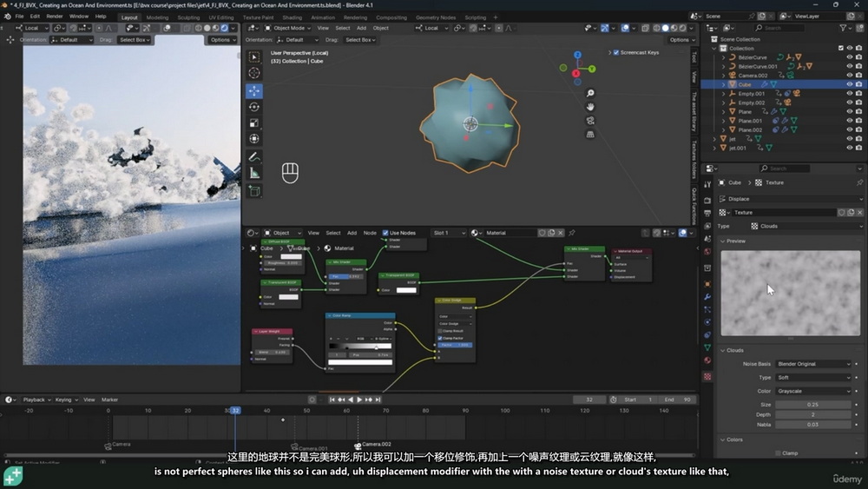Open the Keying popover in the timeline
This screenshot has height=489, width=868.
pos(66,400)
